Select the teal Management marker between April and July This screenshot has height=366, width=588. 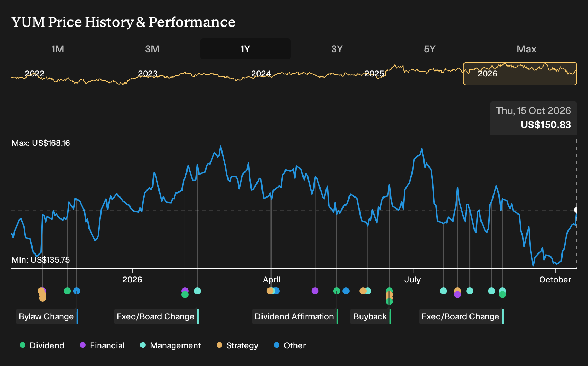(368, 291)
